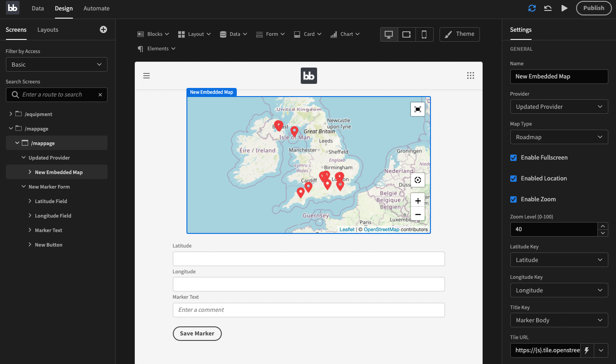The image size is (616, 364).
Task: Switch preview to desktop view
Action: [389, 34]
